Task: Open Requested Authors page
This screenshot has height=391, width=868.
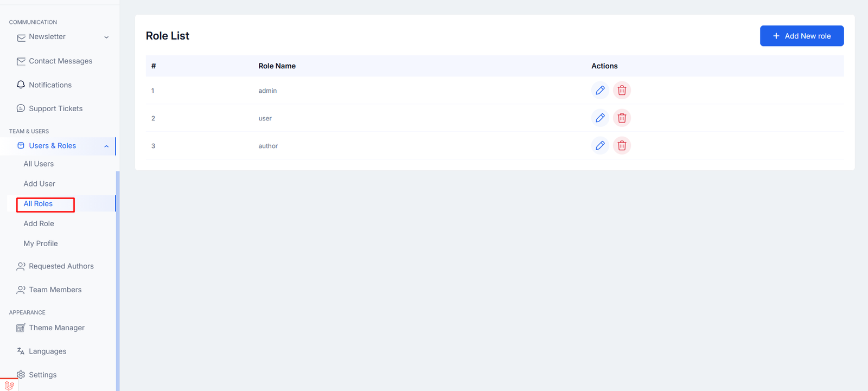Action: [x=61, y=266]
